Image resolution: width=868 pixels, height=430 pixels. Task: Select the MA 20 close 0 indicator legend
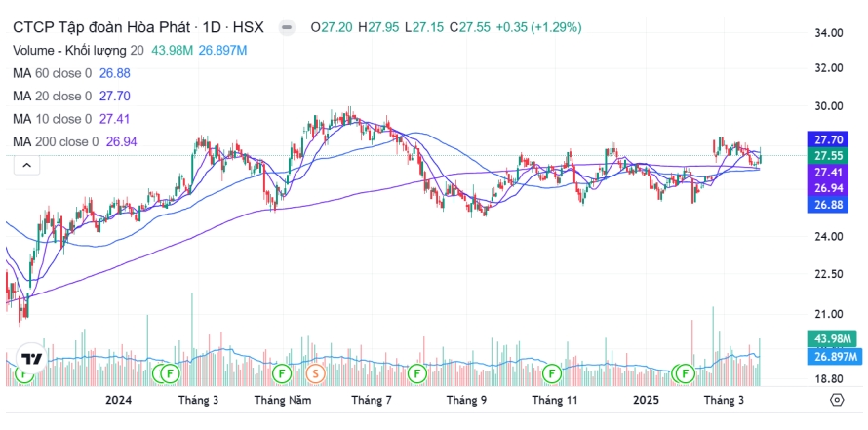coord(52,97)
